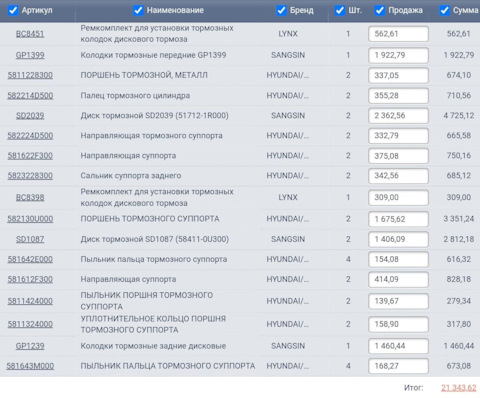This screenshot has width=480, height=398.
Task: Edit sale price field 1 922,79
Action: [398, 55]
